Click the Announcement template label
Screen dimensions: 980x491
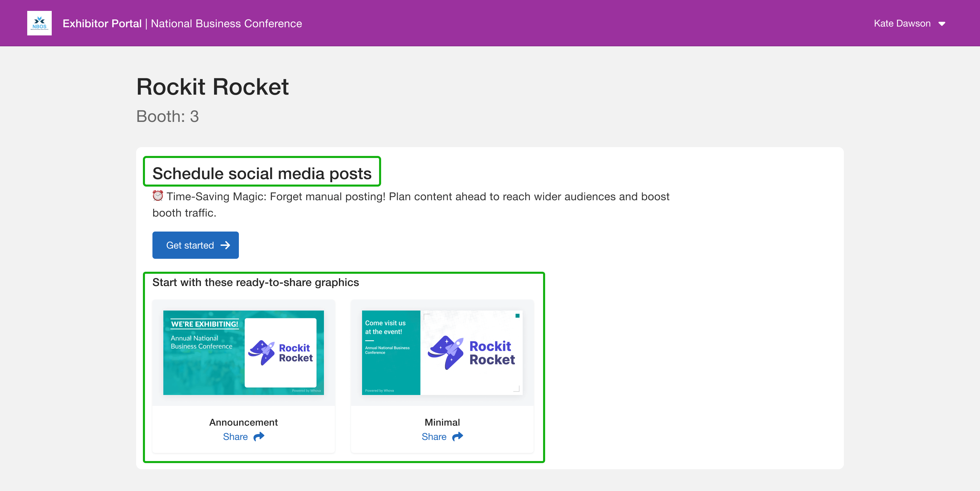click(244, 422)
